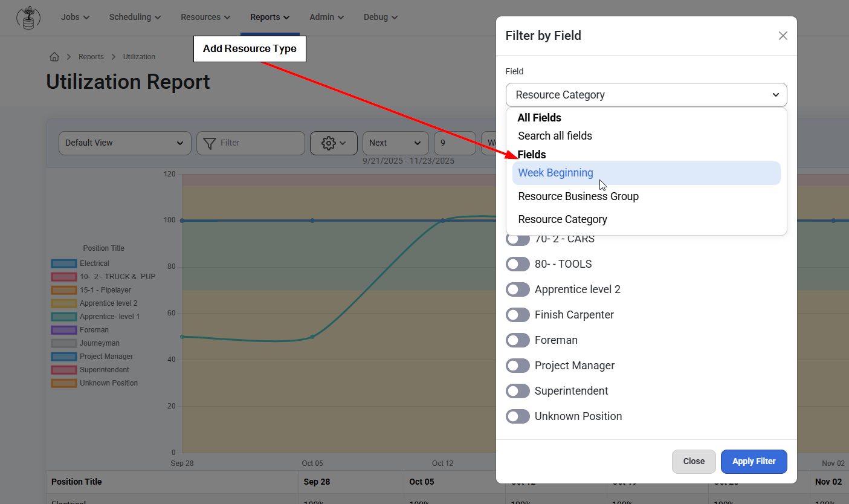This screenshot has height=504, width=849.
Task: Toggle the Unknown Position filter
Action: coord(518,416)
